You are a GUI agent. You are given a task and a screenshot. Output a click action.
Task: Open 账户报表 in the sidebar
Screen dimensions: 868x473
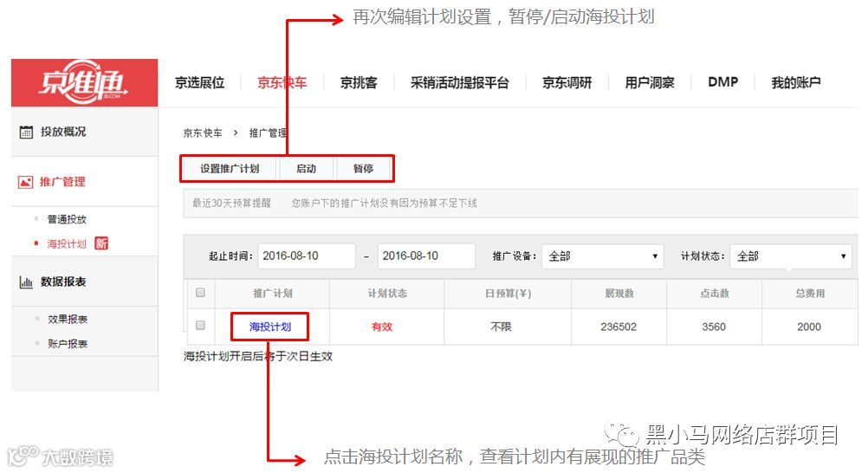68,343
